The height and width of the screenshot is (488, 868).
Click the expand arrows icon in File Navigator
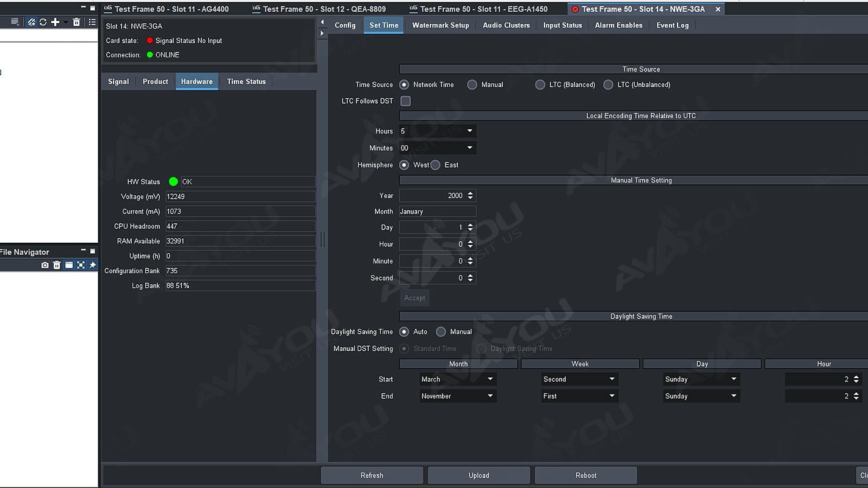[81, 265]
